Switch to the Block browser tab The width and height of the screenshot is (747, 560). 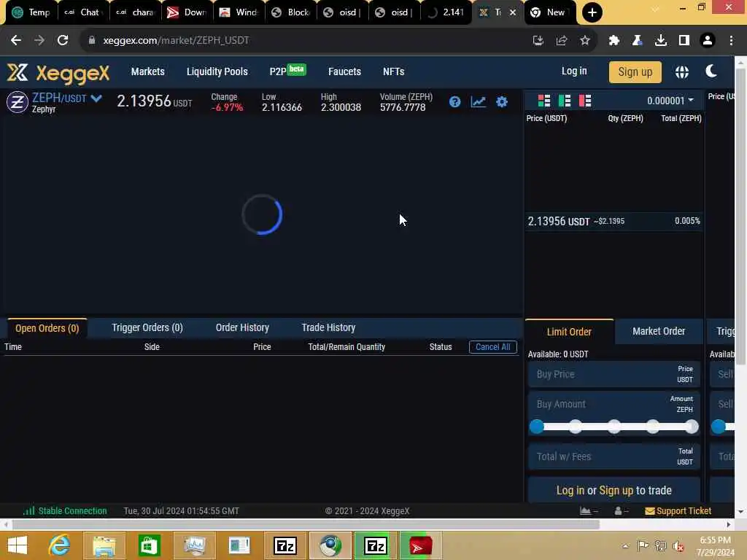tap(290, 12)
